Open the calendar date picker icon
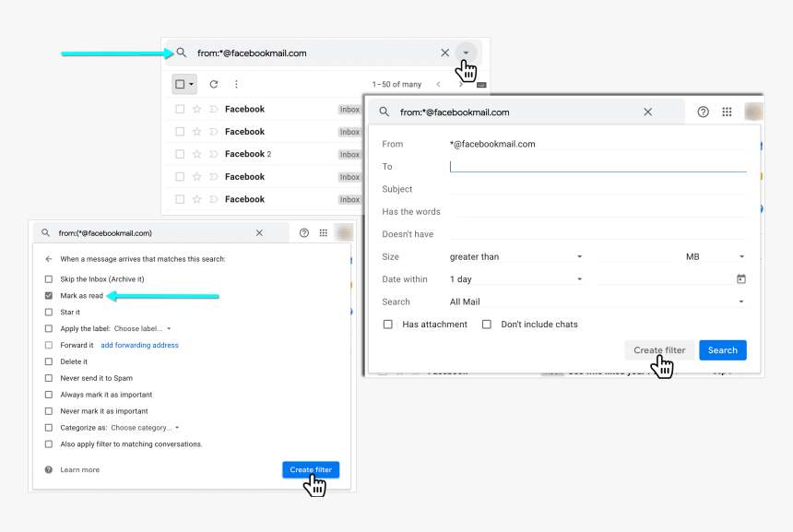793x532 pixels. click(741, 278)
